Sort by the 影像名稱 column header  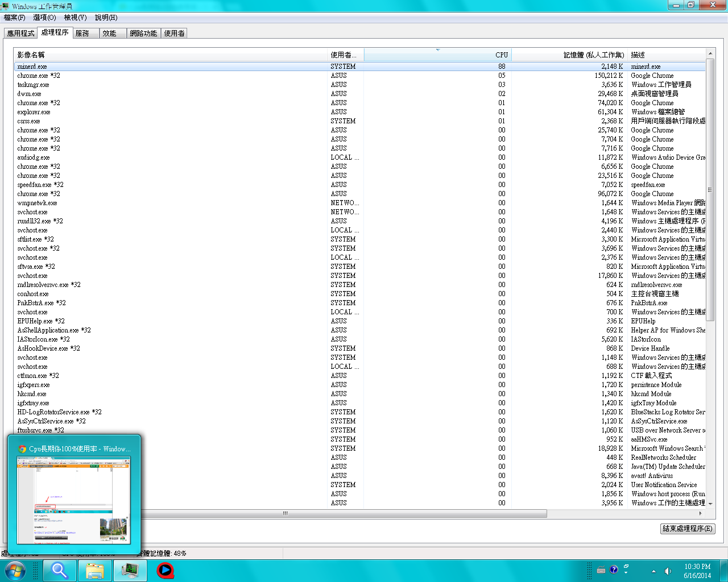(x=171, y=55)
